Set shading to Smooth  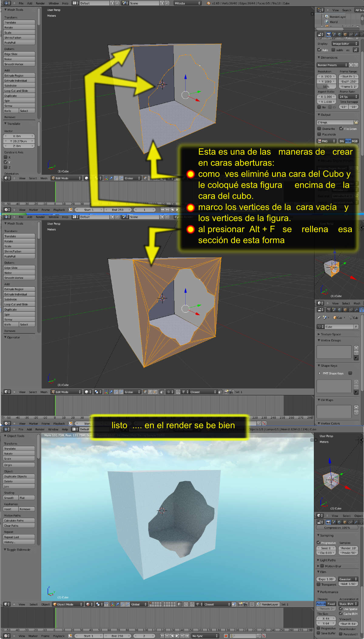[x=11, y=498]
